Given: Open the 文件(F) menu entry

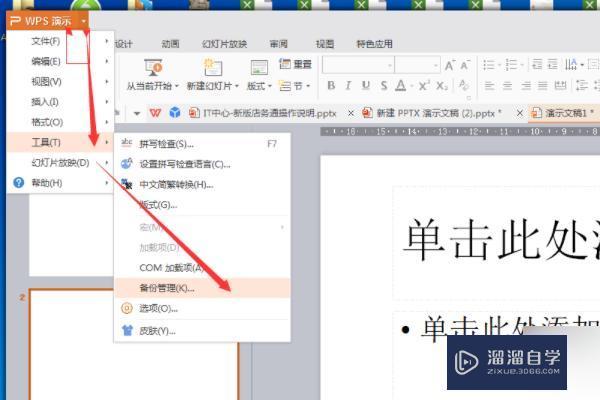Looking at the screenshot, I should click(x=60, y=41).
